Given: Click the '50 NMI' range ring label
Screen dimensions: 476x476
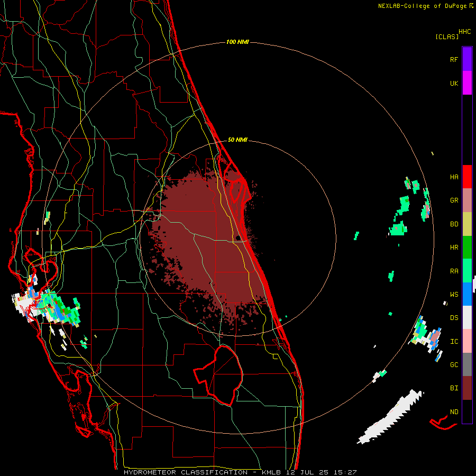Looking at the screenshot, I should (237, 140).
